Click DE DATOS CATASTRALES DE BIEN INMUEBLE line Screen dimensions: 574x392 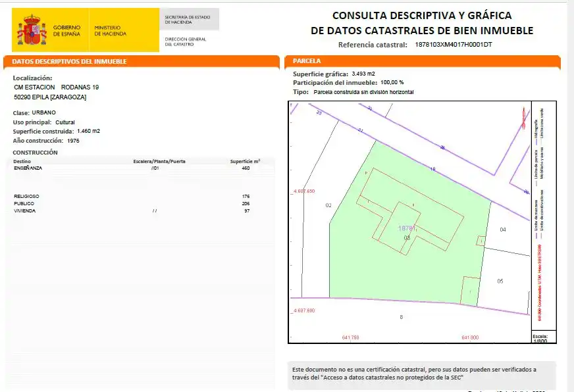[422, 31]
